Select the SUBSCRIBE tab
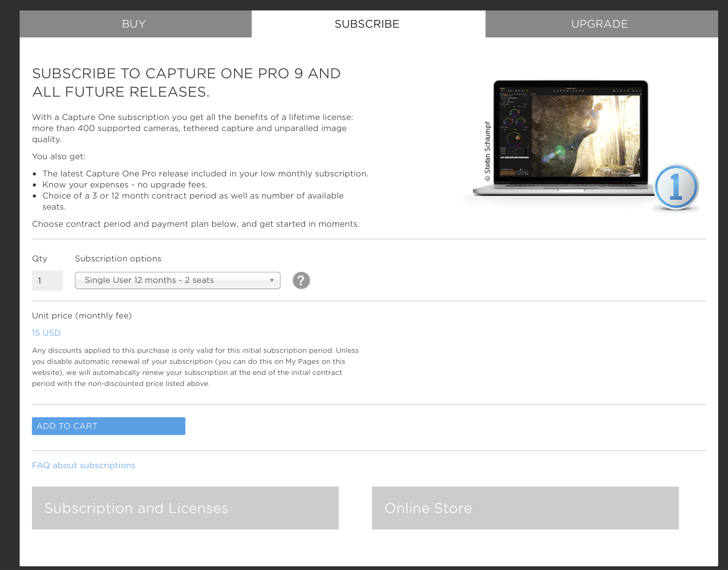Viewport: 728px width, 570px height. pos(368,24)
